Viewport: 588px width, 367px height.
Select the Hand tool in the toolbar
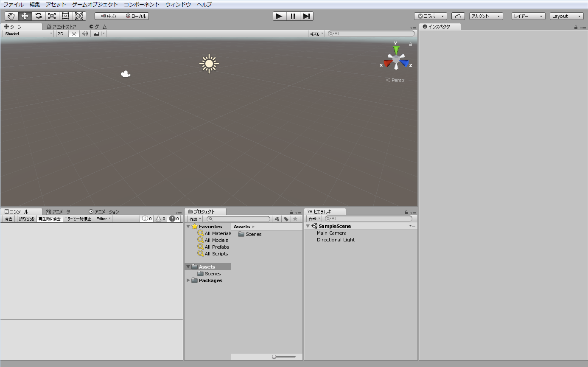(11, 16)
